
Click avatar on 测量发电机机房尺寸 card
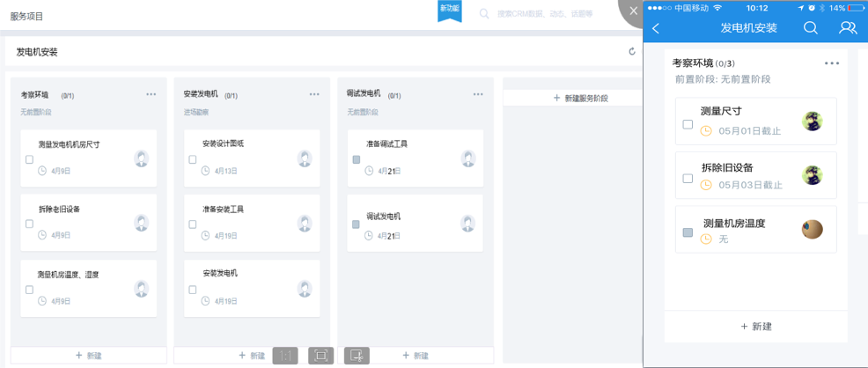click(x=141, y=158)
